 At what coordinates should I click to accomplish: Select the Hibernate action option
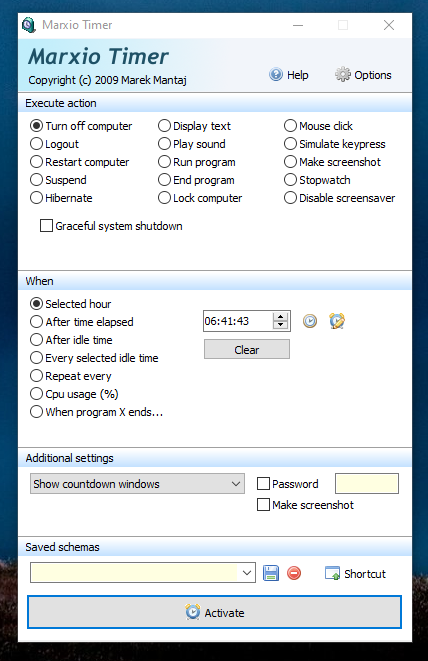click(x=36, y=198)
